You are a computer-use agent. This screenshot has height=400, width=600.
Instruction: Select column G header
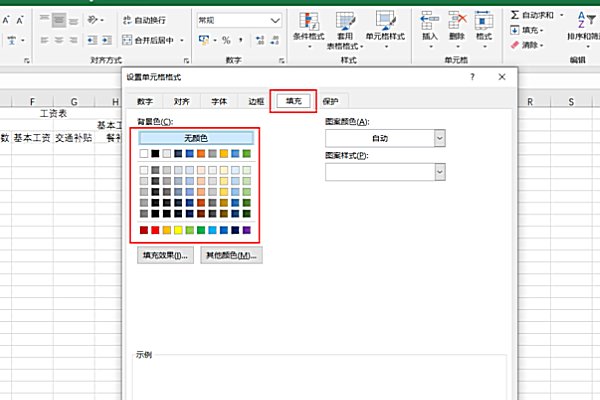(74, 101)
